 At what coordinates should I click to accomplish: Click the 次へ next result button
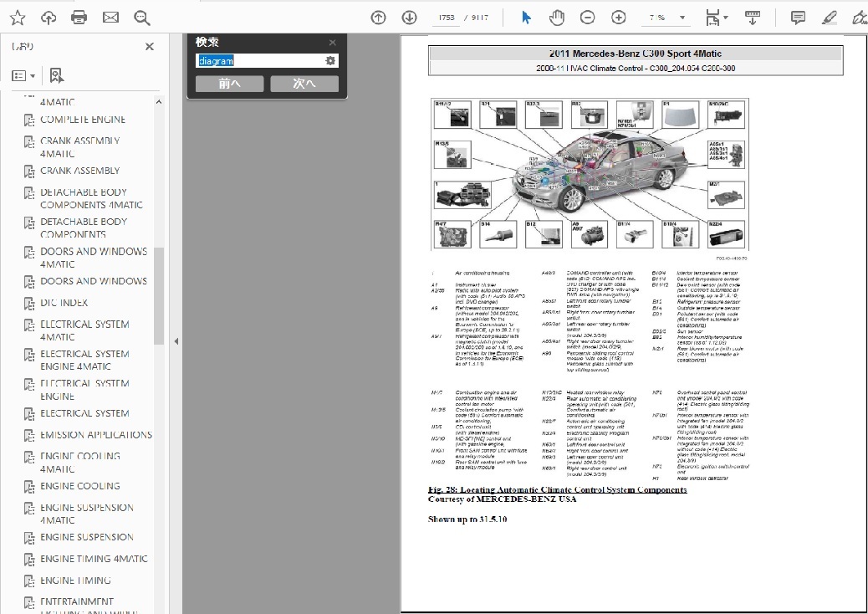[304, 84]
